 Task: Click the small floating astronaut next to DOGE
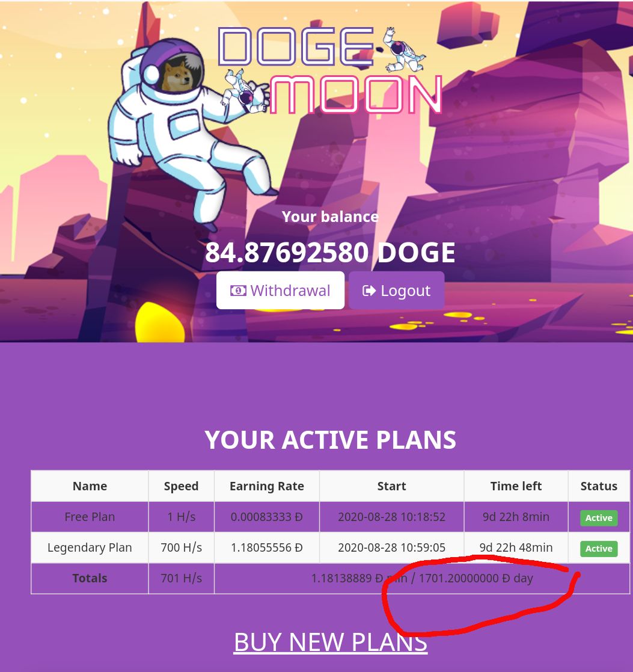[403, 51]
